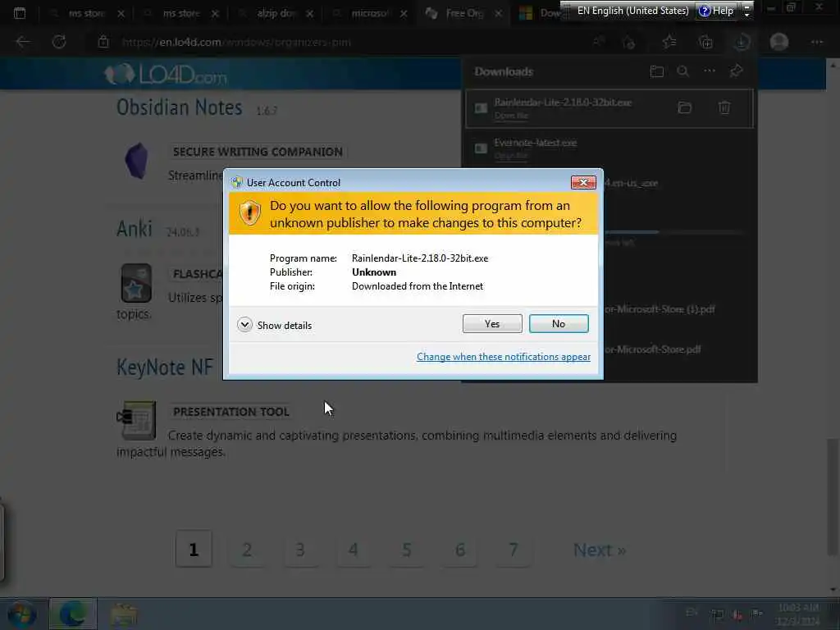Pin the Downloads panel

click(736, 71)
